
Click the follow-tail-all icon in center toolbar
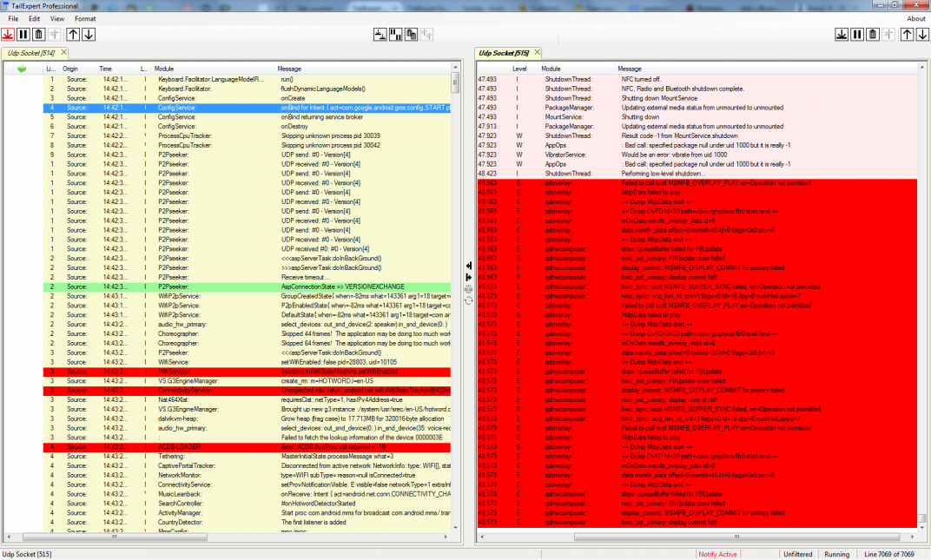(380, 34)
